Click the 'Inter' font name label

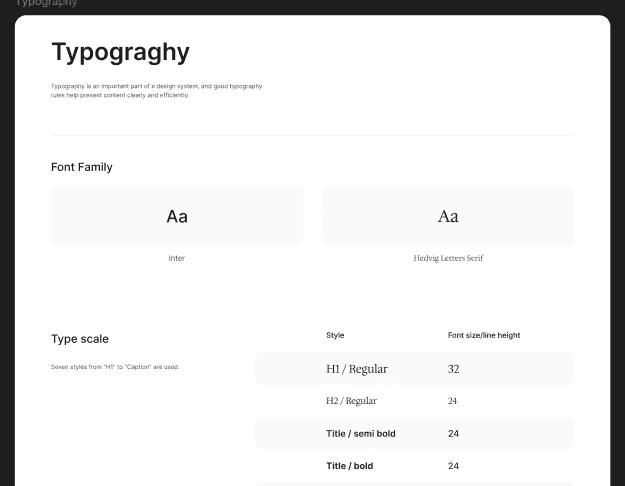click(177, 258)
